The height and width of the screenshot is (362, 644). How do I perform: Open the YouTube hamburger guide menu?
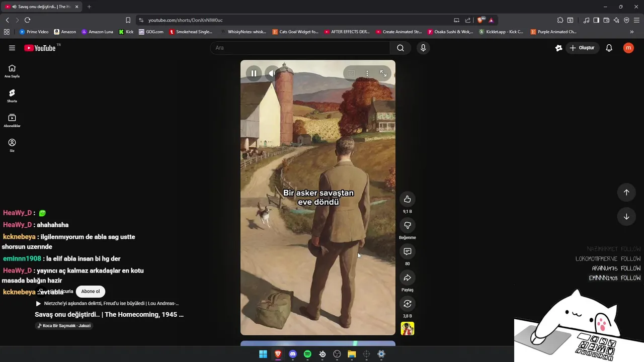[x=12, y=48]
